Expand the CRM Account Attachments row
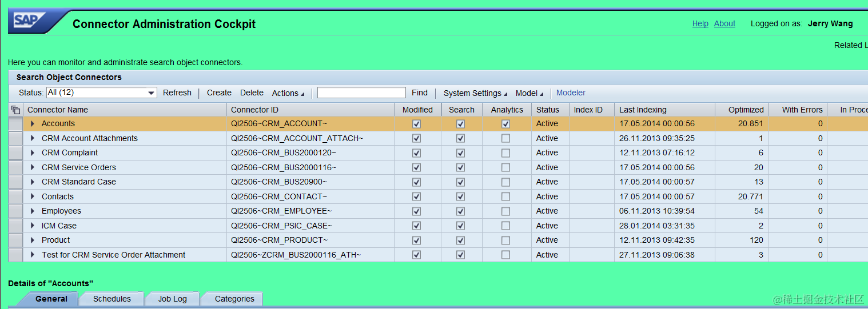Image resolution: width=868 pixels, height=309 pixels. click(x=33, y=138)
